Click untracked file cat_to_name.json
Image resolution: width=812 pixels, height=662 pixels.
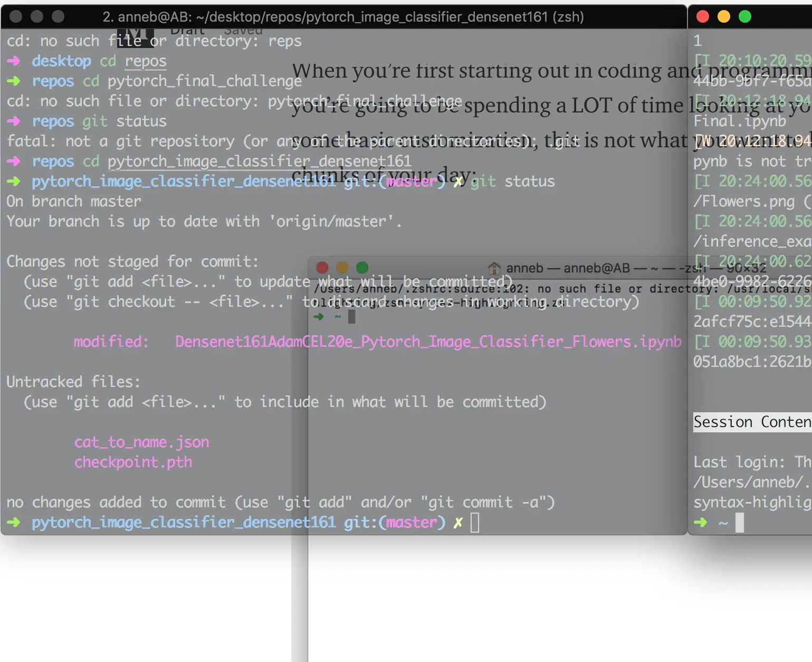(141, 442)
